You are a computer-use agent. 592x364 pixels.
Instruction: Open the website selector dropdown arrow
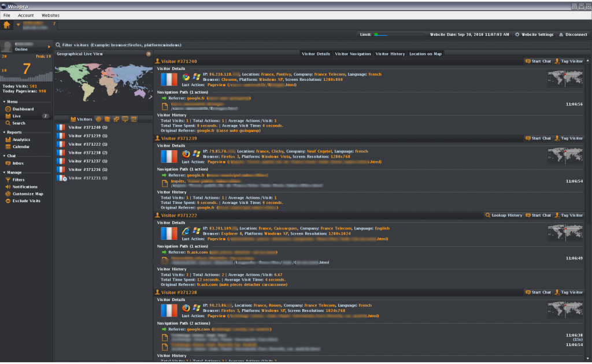coord(18,25)
